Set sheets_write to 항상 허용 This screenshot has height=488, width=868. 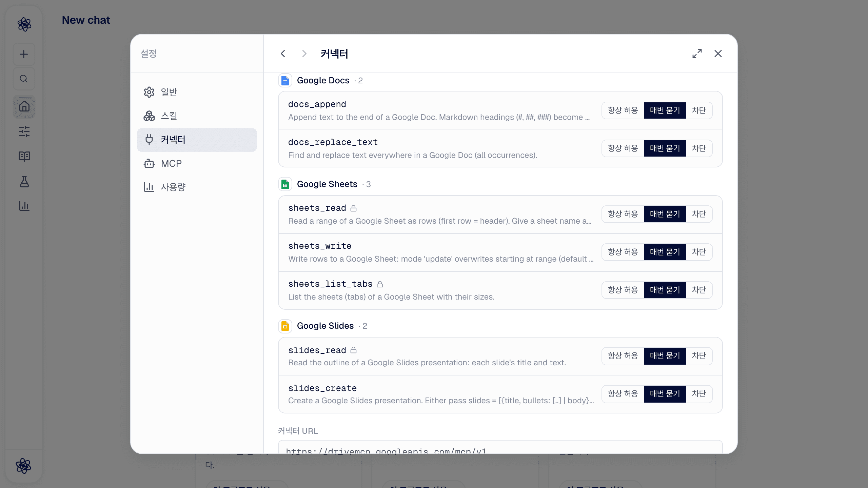point(623,252)
